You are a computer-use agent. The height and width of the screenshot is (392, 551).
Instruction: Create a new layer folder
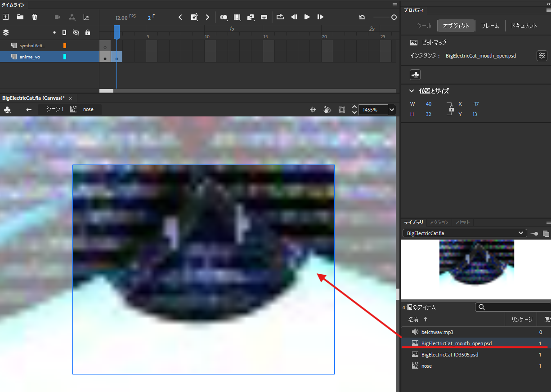pyautogui.click(x=20, y=17)
